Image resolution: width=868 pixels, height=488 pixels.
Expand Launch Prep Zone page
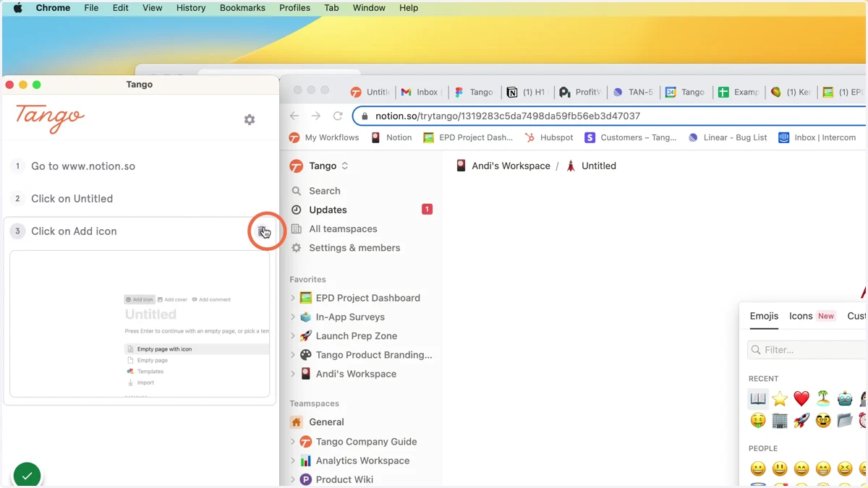(x=293, y=336)
